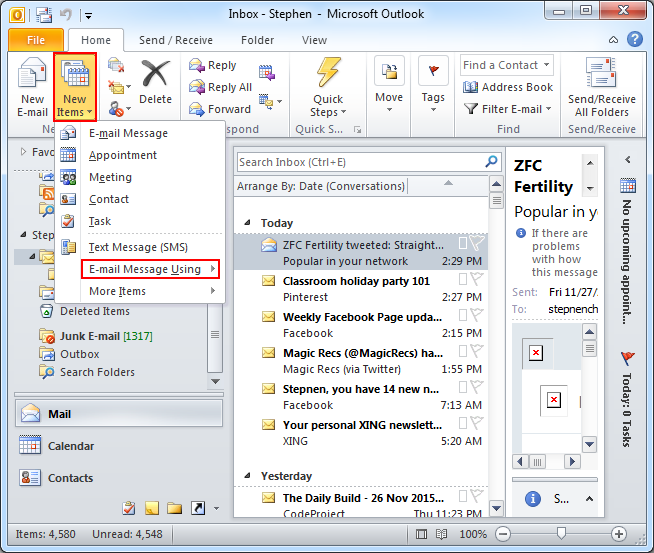Click Send/Receive All Folders

(601, 88)
